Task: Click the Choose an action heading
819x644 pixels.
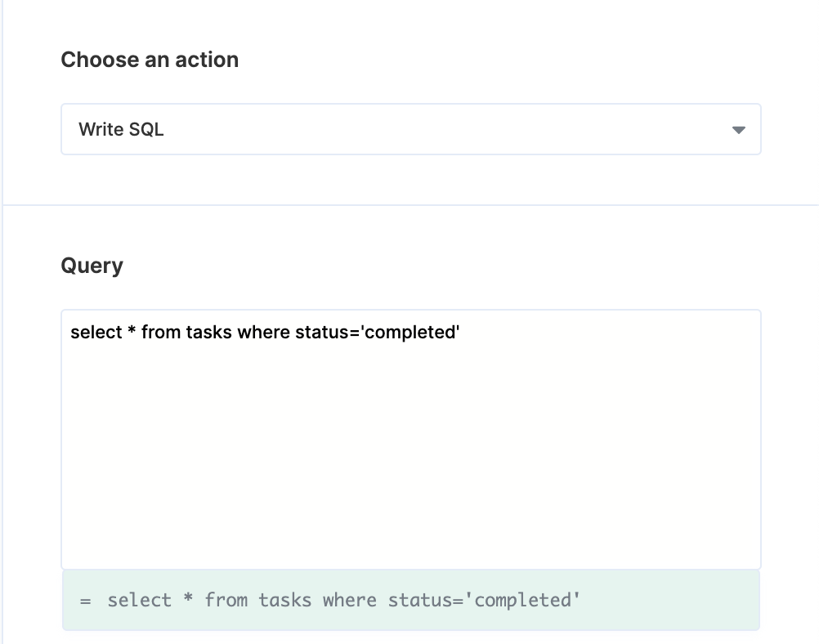Action: coord(150,60)
